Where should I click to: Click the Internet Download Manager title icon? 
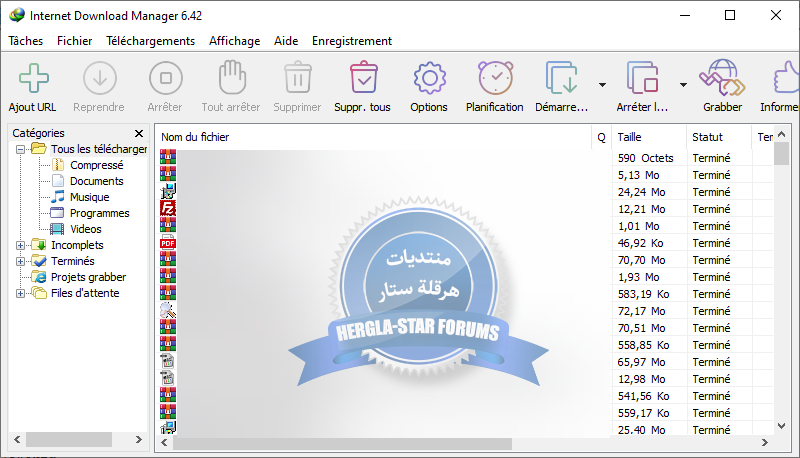pyautogui.click(x=17, y=15)
